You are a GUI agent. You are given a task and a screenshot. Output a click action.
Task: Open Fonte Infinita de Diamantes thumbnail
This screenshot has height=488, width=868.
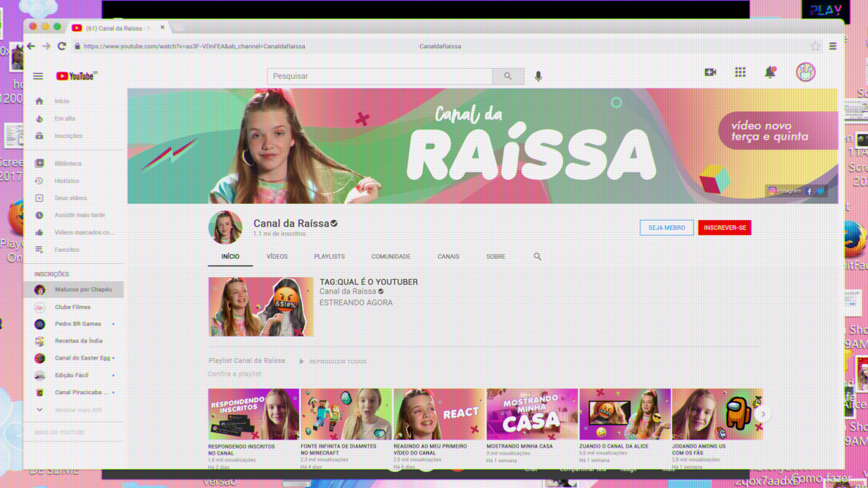point(346,414)
